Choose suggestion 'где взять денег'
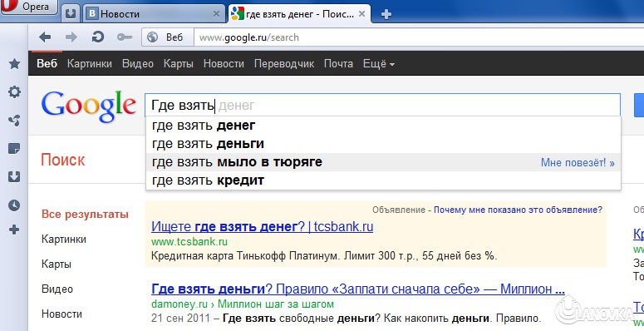 pyautogui.click(x=383, y=126)
